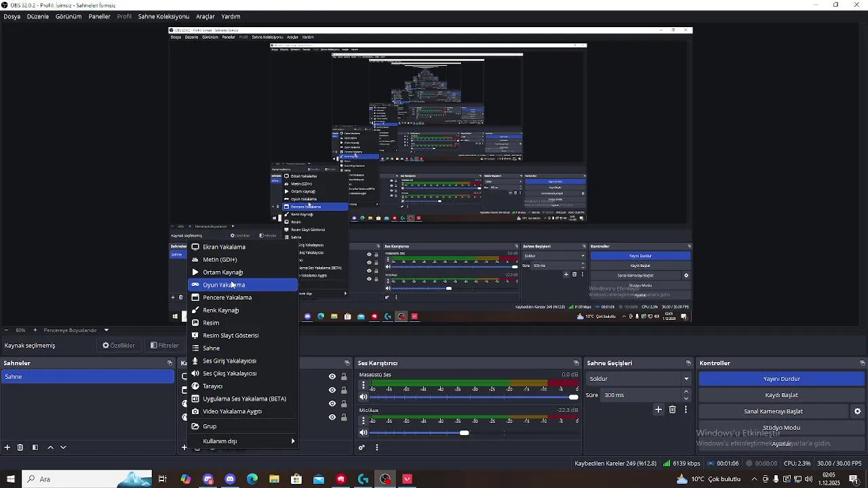This screenshot has width=868, height=488.
Task: Click the Windows taskbar Ara search box
Action: coord(87,479)
